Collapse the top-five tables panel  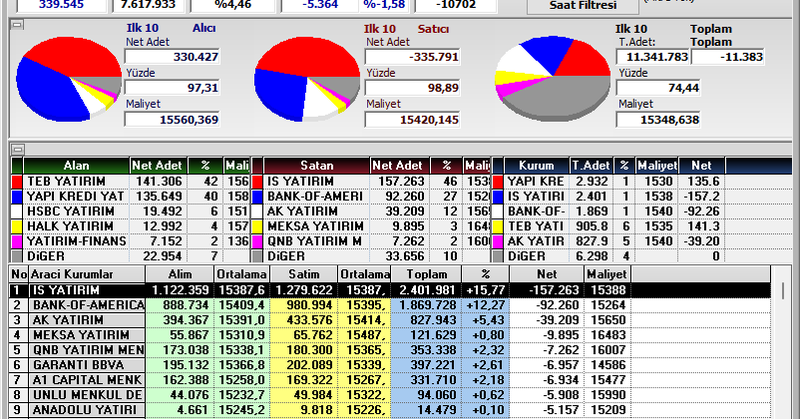tap(18, 150)
